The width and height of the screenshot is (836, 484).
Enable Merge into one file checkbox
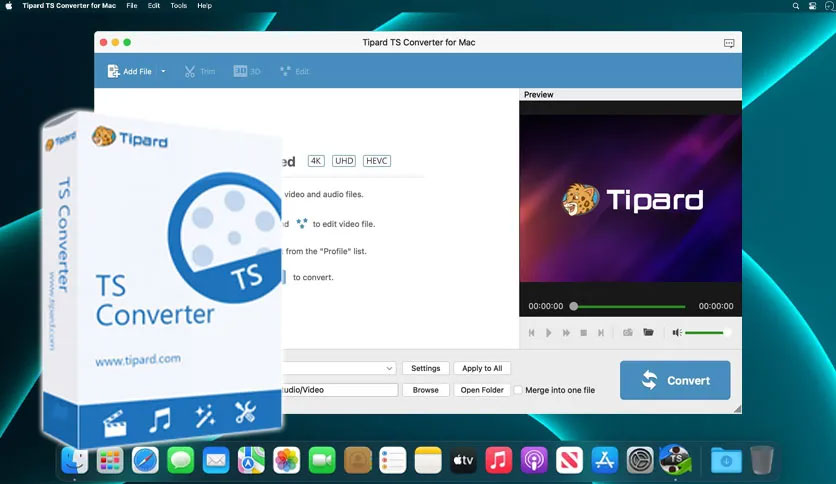[x=518, y=390]
